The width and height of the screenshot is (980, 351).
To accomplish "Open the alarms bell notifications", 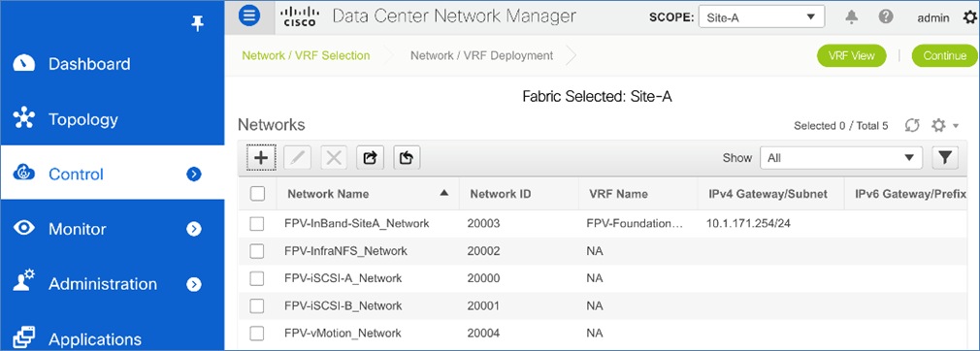I will click(851, 16).
